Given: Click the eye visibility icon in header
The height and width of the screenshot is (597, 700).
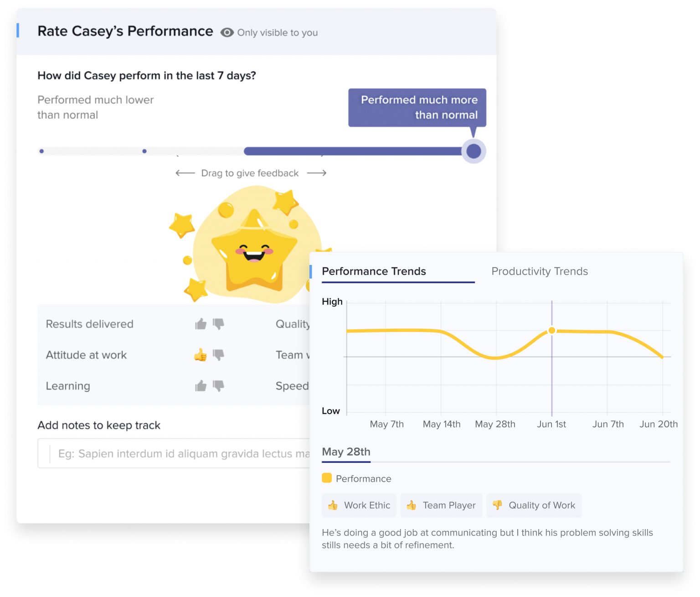Looking at the screenshot, I should pyautogui.click(x=227, y=32).
